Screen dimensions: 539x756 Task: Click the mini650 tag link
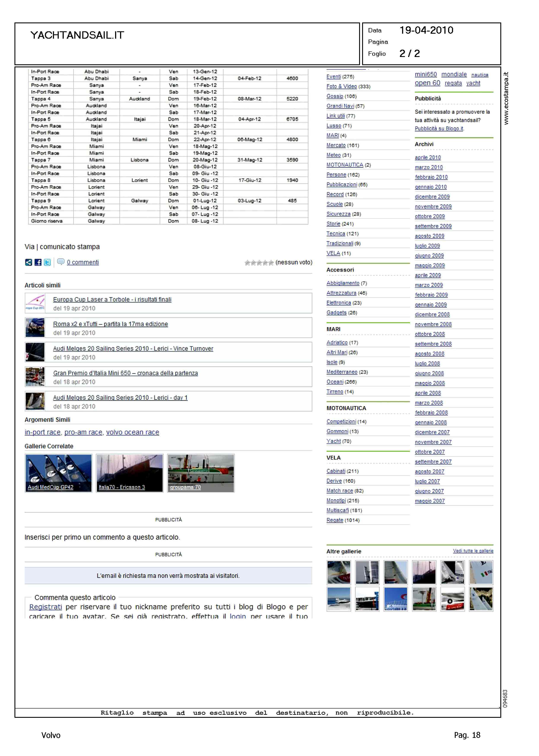[425, 74]
